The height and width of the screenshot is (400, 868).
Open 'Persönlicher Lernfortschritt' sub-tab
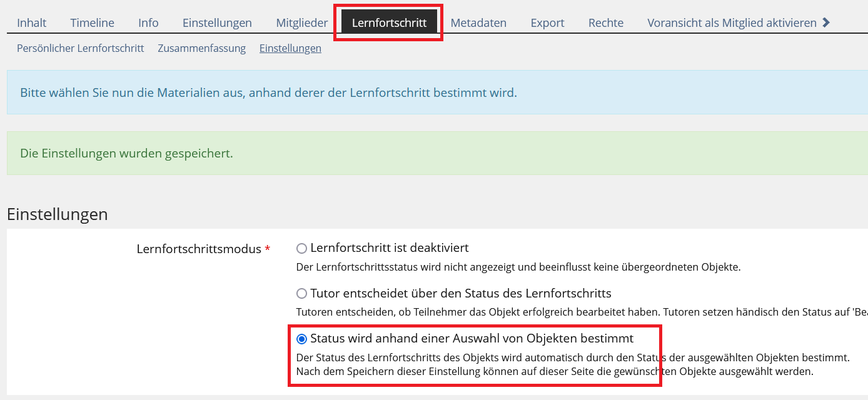80,48
